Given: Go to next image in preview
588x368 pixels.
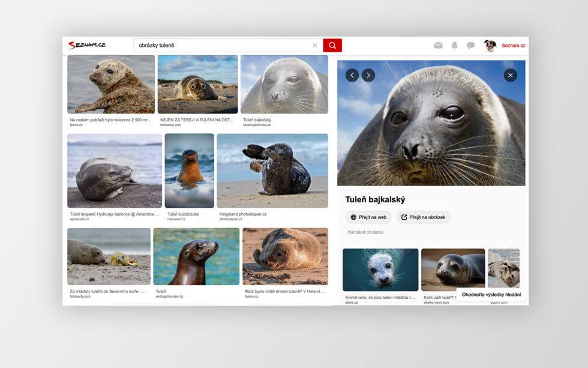Looking at the screenshot, I should click(368, 75).
